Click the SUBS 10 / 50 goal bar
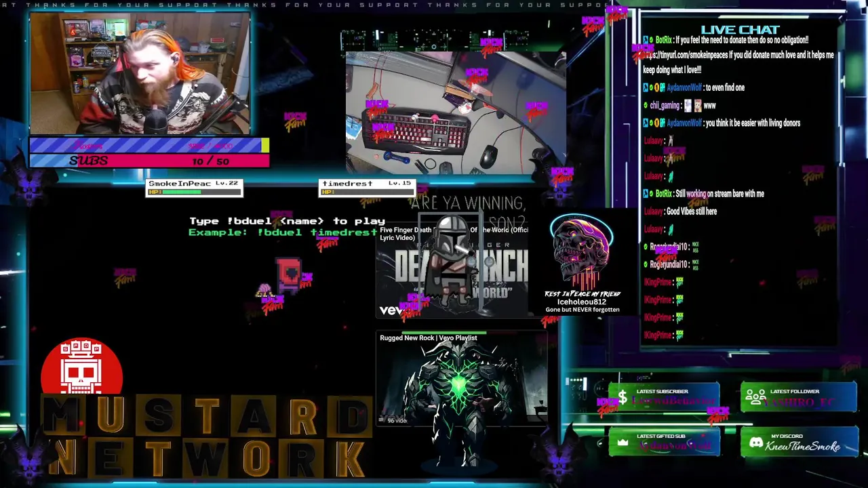Screen dimensions: 868x488 149,161
